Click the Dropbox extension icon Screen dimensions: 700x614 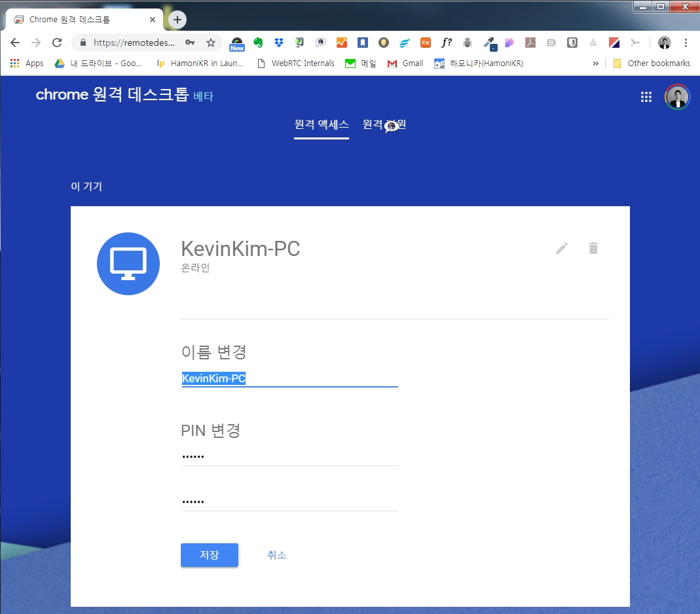pos(279,43)
